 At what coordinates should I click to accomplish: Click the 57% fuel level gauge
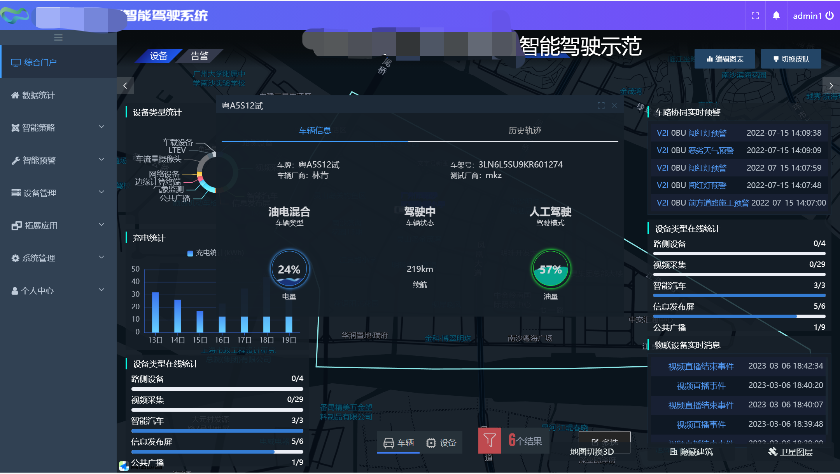(x=550, y=270)
